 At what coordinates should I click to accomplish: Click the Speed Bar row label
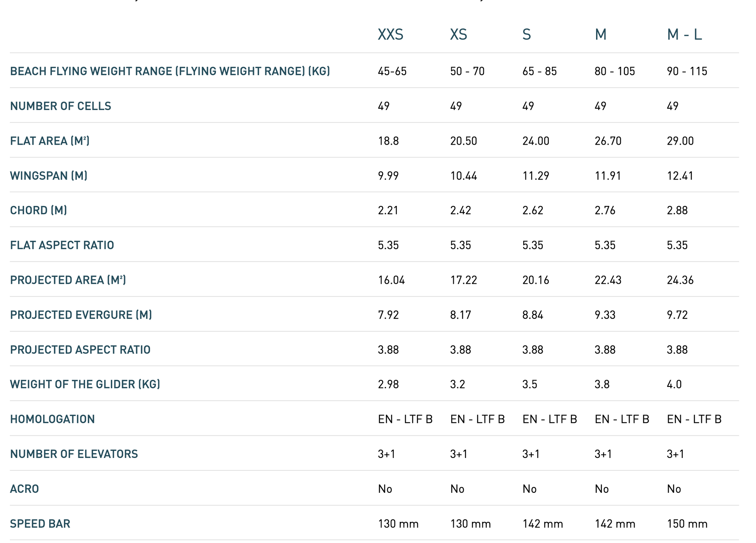pyautogui.click(x=40, y=524)
